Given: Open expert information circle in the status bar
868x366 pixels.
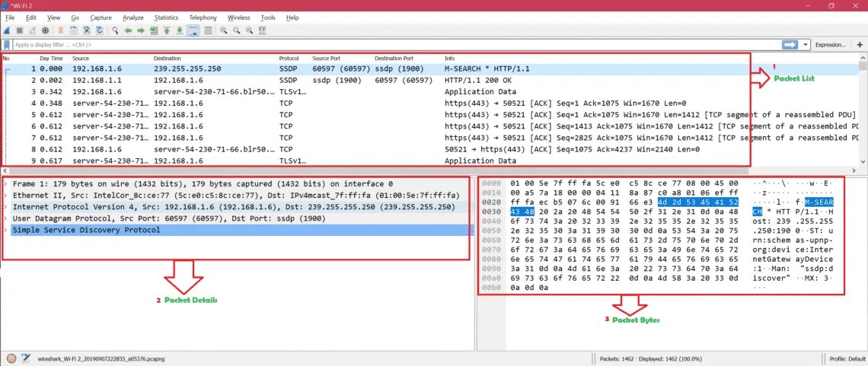Looking at the screenshot, I should pyautogui.click(x=11, y=358).
